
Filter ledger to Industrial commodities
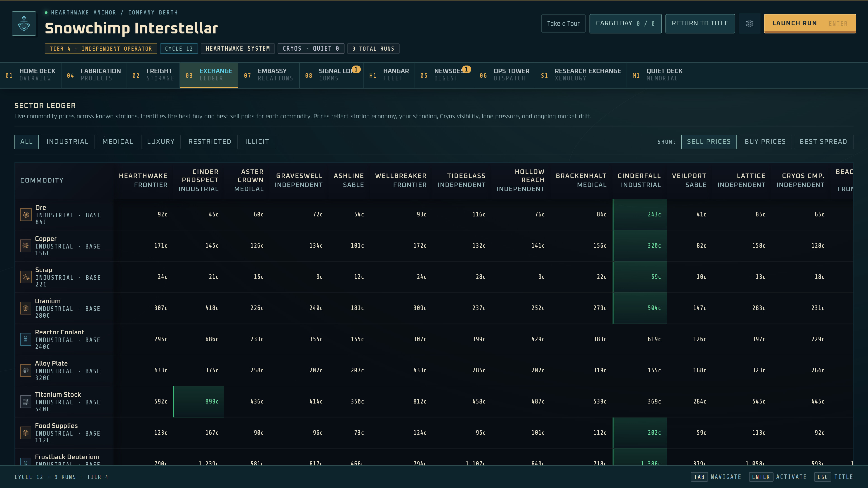pyautogui.click(x=67, y=142)
